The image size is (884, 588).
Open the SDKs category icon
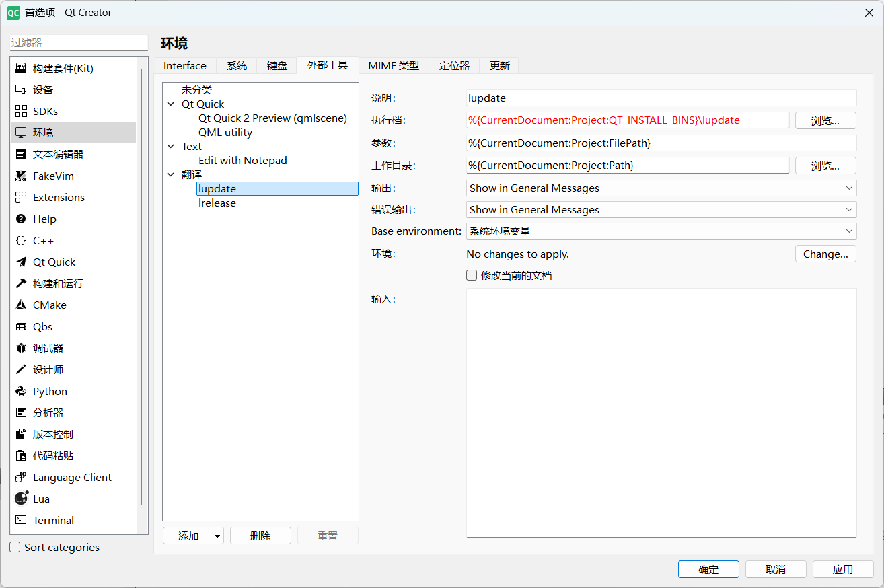point(21,111)
